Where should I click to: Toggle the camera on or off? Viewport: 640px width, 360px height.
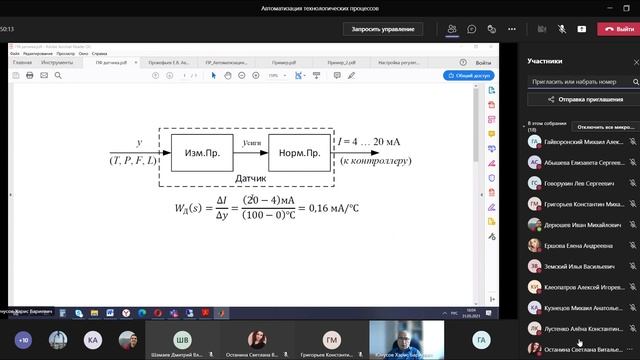(542, 29)
